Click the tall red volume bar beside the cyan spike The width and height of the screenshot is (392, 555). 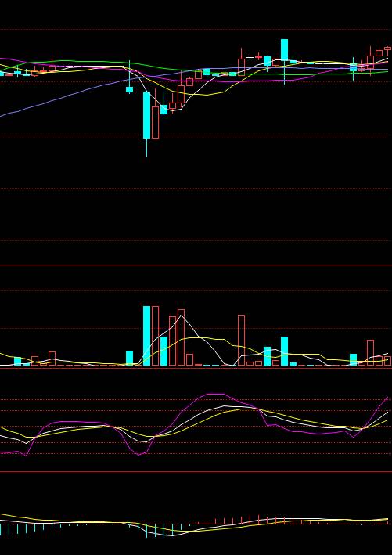[155, 336]
